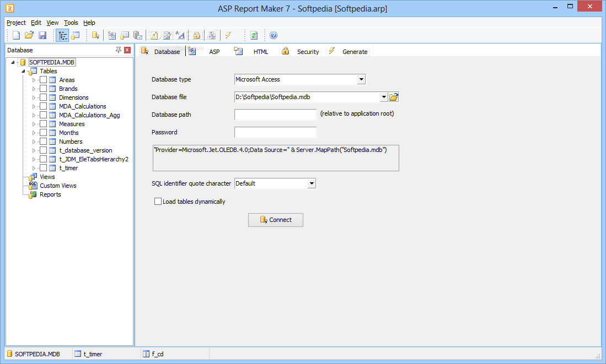Click the font style letter A toolbar icon
This screenshot has height=364, width=606.
180,35
